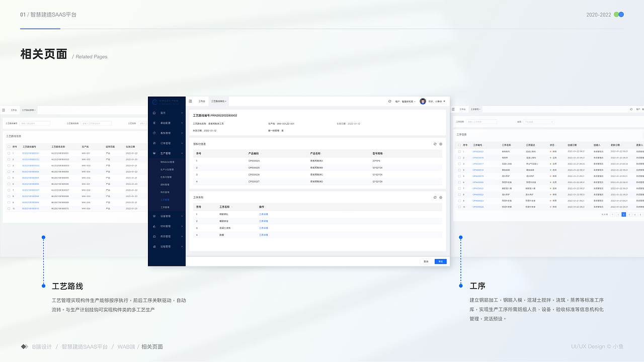Check row 10 checkbox in right window table

(459, 207)
